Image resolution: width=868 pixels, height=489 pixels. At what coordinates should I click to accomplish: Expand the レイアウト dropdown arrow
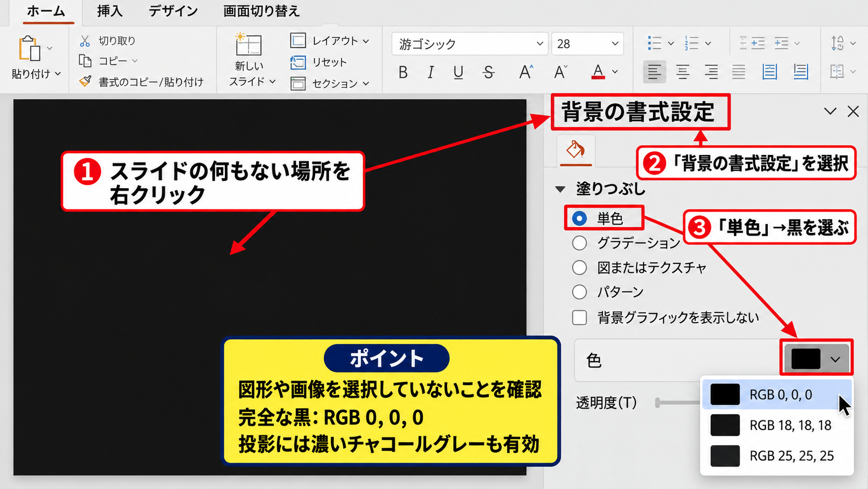(366, 41)
